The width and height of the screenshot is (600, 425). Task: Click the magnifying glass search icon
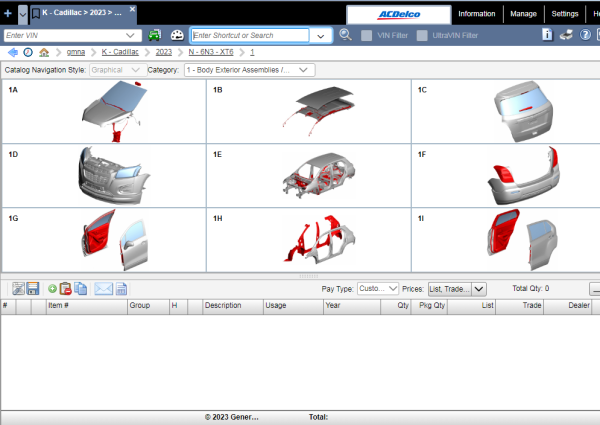tap(345, 35)
